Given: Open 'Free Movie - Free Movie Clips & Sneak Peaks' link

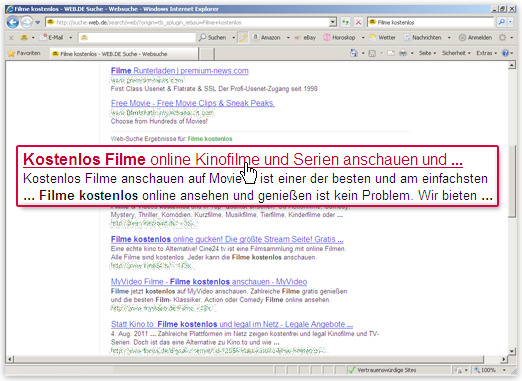Looking at the screenshot, I should click(x=193, y=103).
